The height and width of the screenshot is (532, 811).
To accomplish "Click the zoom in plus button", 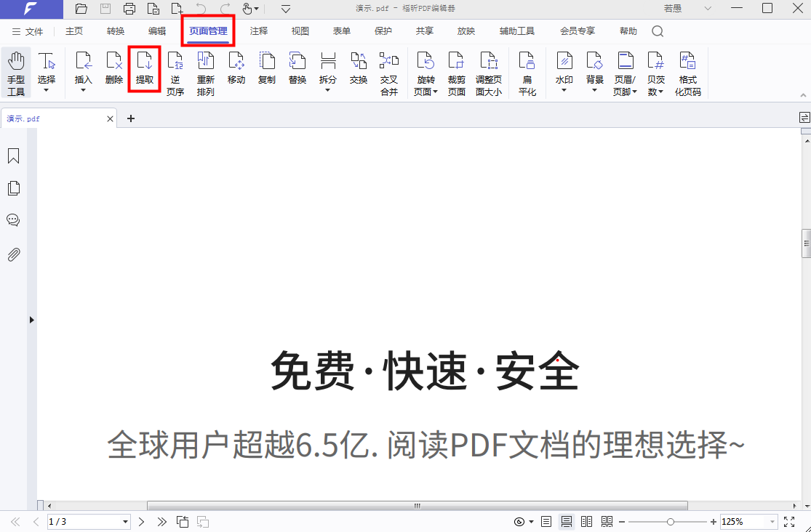I will [x=714, y=522].
